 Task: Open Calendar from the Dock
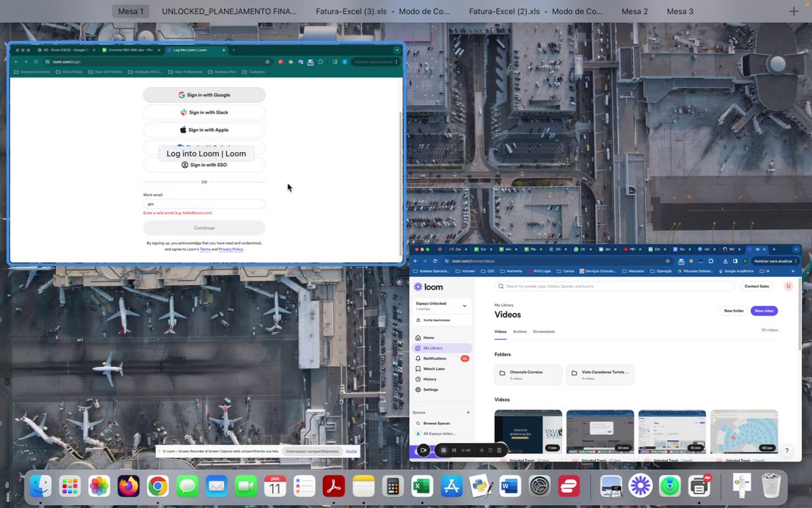coord(275,486)
